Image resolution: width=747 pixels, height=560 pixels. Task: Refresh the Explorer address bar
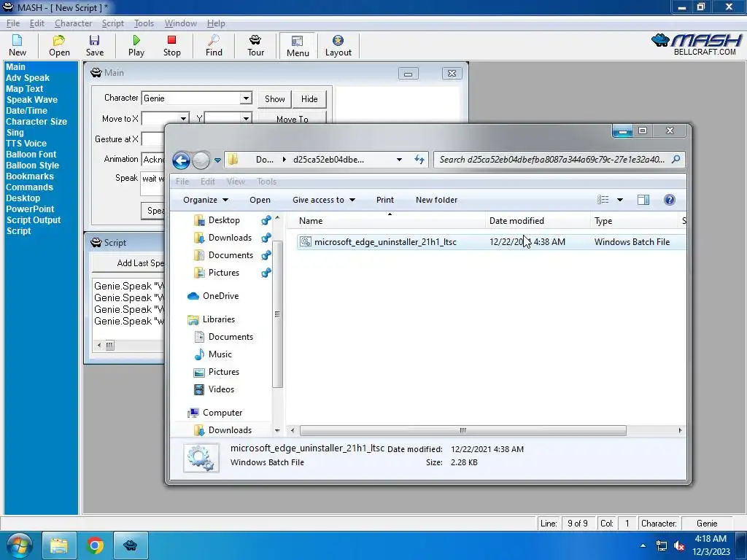[419, 160]
